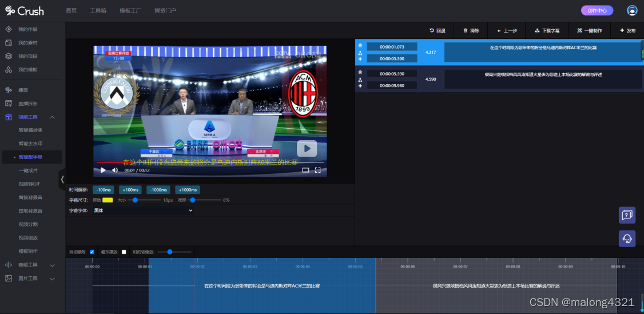Image resolution: width=644 pixels, height=314 pixels.
Task: Open 趣剪 in the sidebar
Action: [23, 90]
